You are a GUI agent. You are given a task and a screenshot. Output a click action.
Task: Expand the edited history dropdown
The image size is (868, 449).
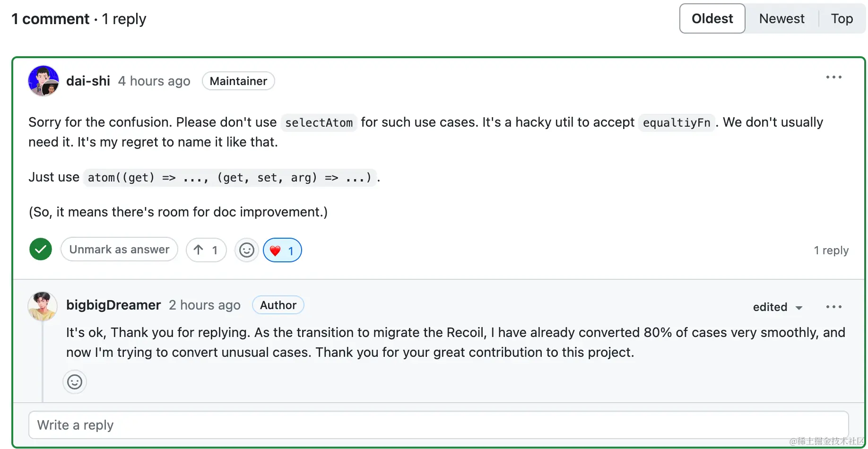tap(778, 307)
